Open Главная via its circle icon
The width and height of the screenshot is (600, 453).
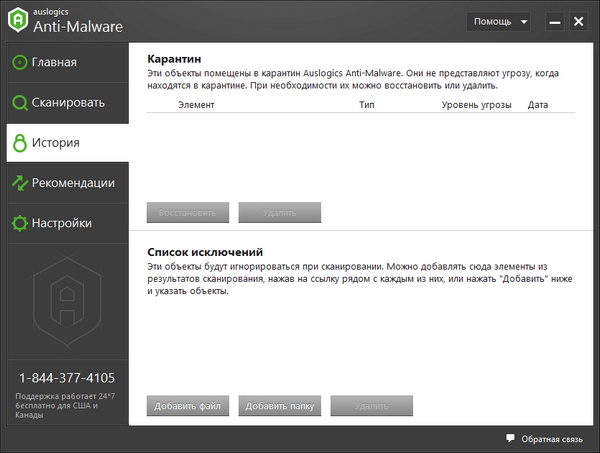pyautogui.click(x=19, y=62)
